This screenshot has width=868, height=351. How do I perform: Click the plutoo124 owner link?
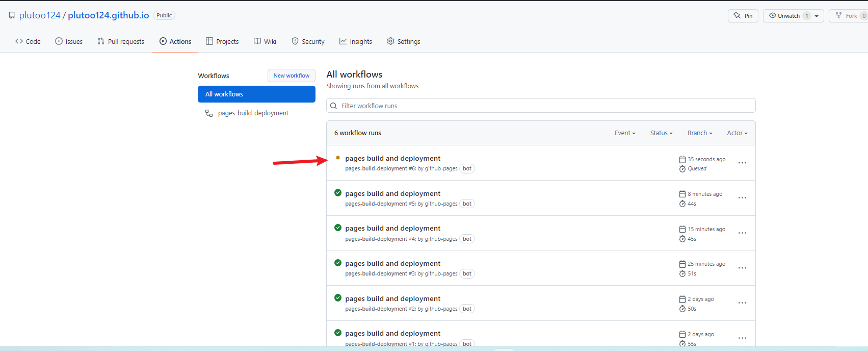click(x=40, y=15)
